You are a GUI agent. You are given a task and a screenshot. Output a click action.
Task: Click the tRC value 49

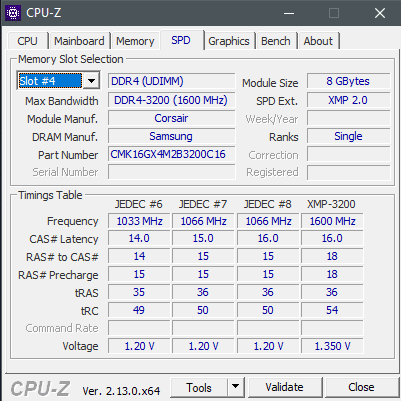[139, 310]
